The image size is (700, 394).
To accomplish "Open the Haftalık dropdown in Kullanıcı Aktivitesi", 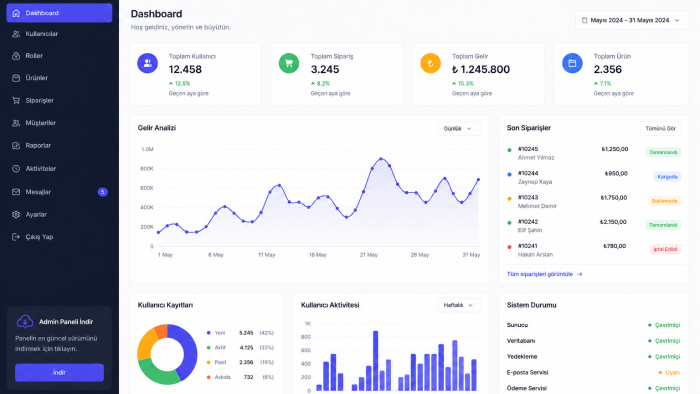I will click(x=459, y=305).
